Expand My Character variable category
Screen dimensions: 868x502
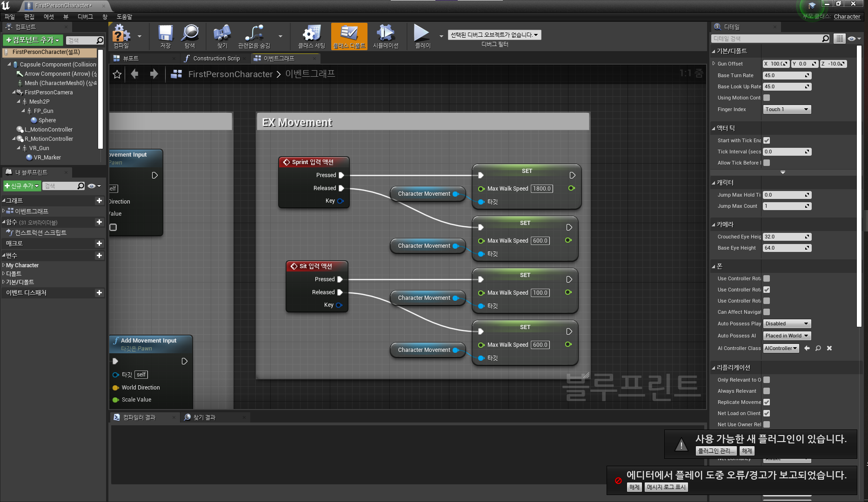4,265
